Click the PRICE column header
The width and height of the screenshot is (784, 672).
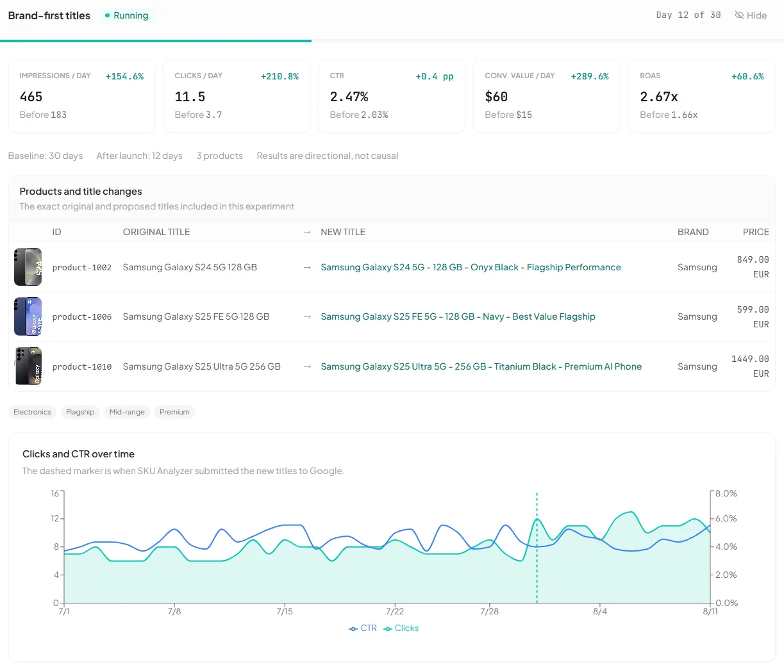[x=756, y=232]
